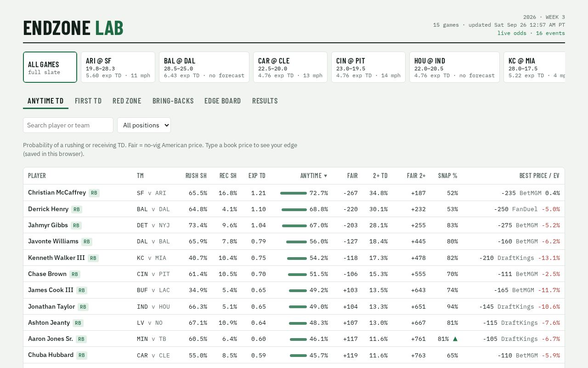Select player name Kenneth Walker III
The image size is (588, 368).
coord(57,258)
